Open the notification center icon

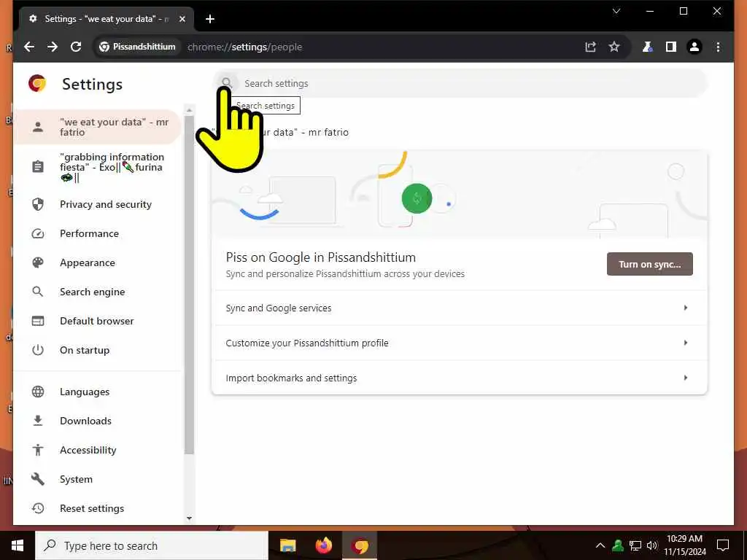(723, 545)
